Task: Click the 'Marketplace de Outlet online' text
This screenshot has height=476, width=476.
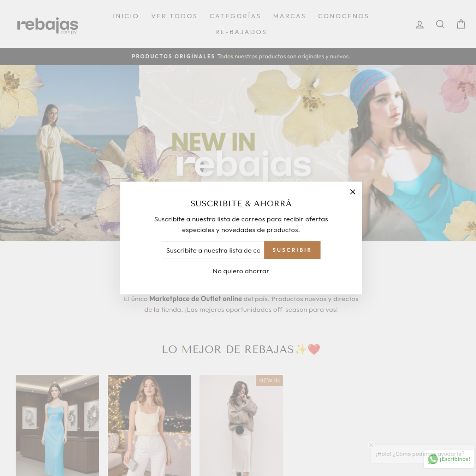Action: (196, 299)
